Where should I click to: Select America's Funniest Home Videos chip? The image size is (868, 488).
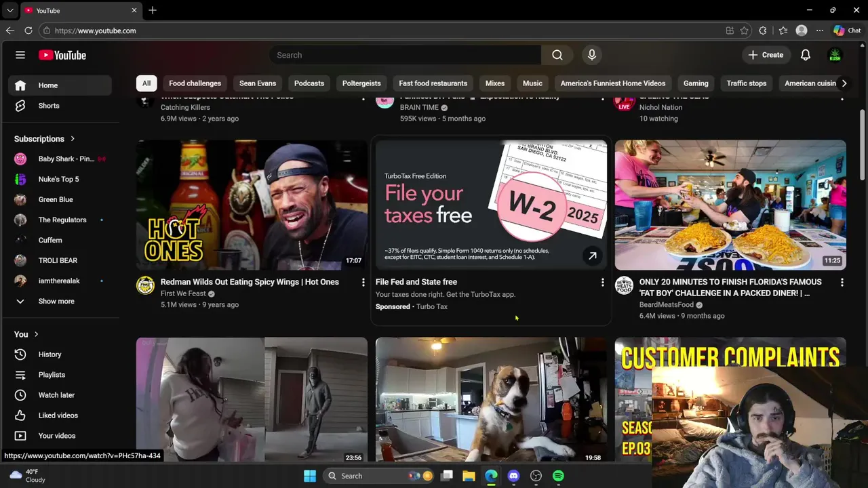[x=613, y=83]
